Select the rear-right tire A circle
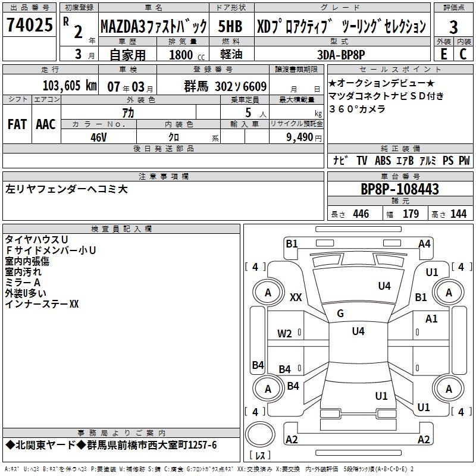 [x=449, y=389]
